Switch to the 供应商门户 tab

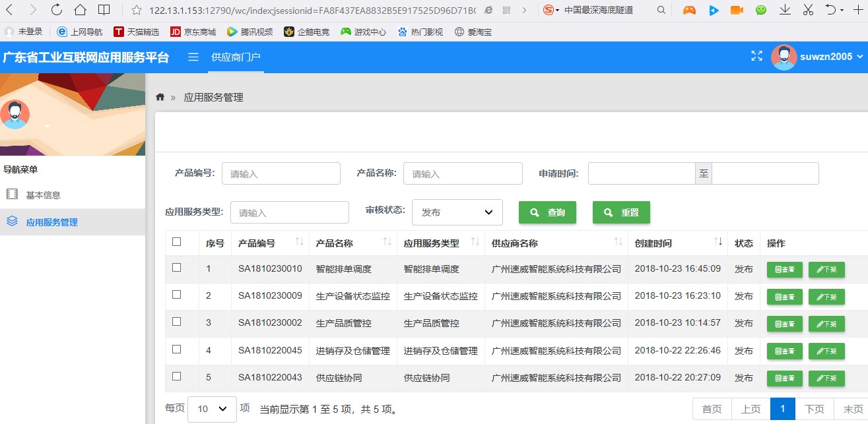click(236, 57)
